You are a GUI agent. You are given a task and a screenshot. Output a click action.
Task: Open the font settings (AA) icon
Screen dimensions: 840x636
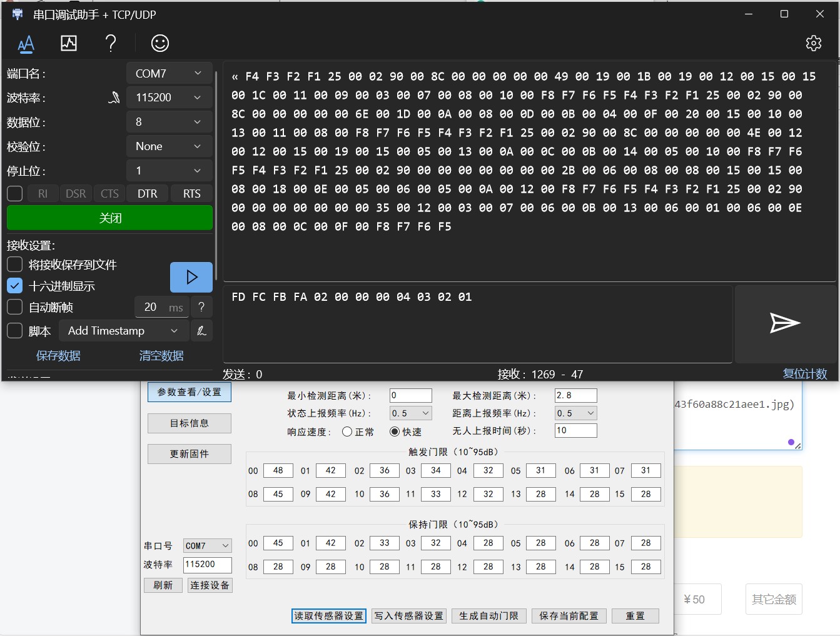[26, 43]
